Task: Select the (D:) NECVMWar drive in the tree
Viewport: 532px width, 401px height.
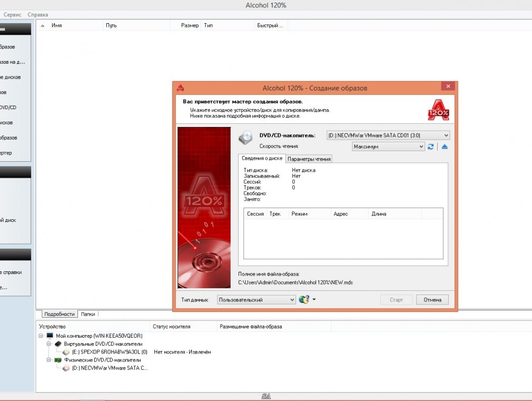Action: [x=110, y=368]
